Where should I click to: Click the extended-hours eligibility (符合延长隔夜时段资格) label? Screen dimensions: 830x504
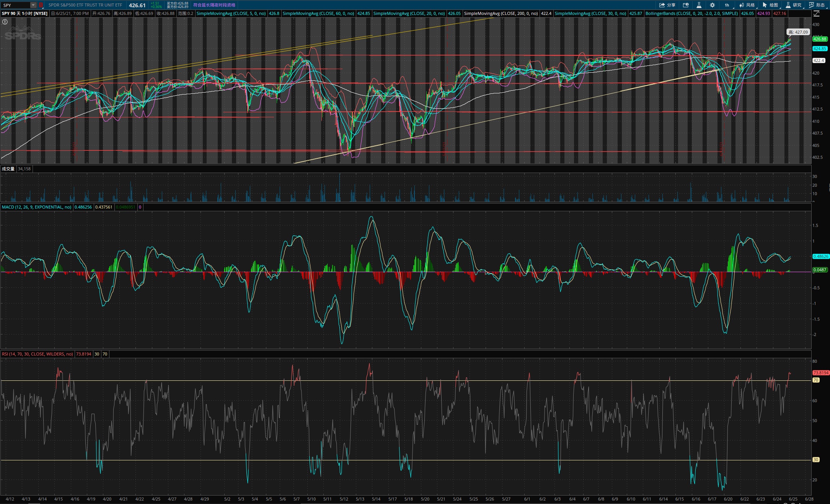click(214, 5)
